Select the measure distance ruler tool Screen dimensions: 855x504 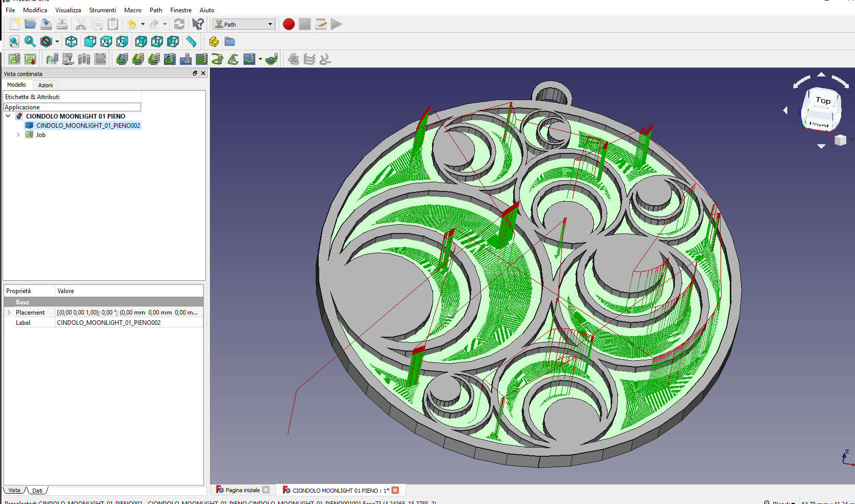click(x=191, y=42)
